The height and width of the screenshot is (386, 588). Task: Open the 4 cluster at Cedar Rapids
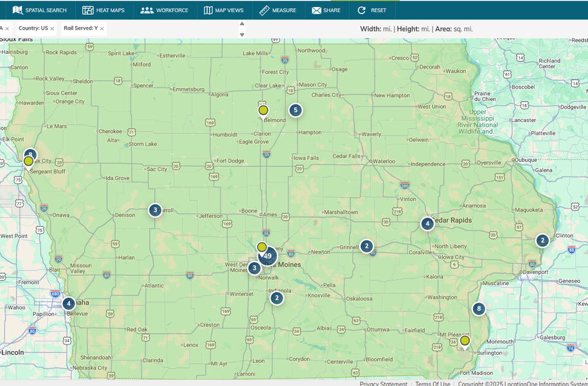tap(427, 224)
